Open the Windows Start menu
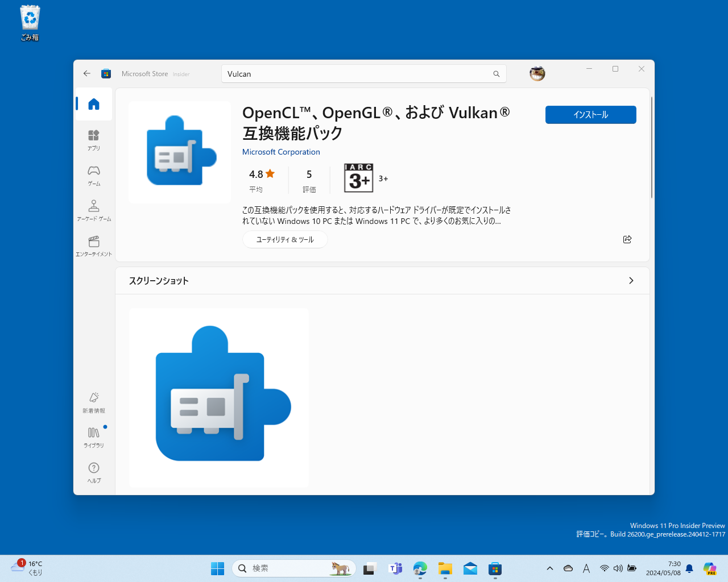The image size is (728, 582). coord(217,568)
